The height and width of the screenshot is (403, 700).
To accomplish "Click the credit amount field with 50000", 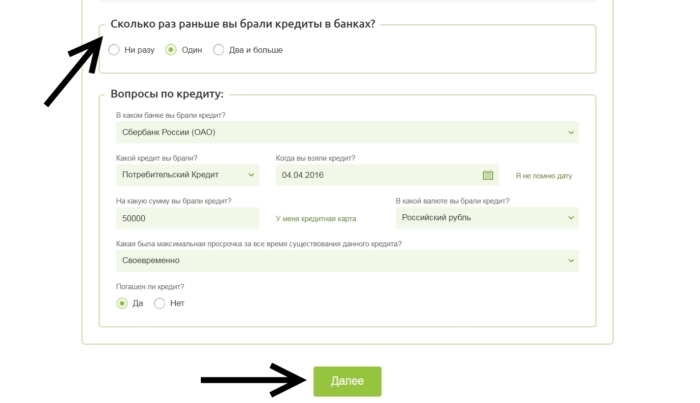I will tap(185, 218).
